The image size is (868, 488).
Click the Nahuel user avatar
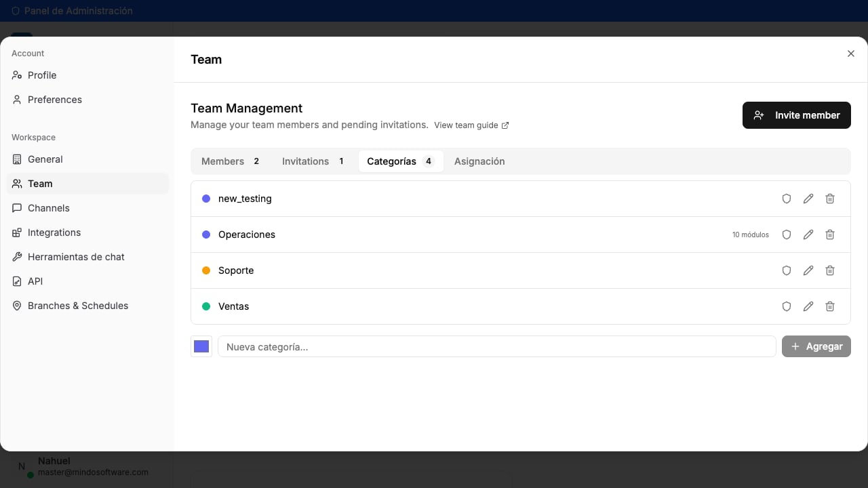click(x=22, y=466)
